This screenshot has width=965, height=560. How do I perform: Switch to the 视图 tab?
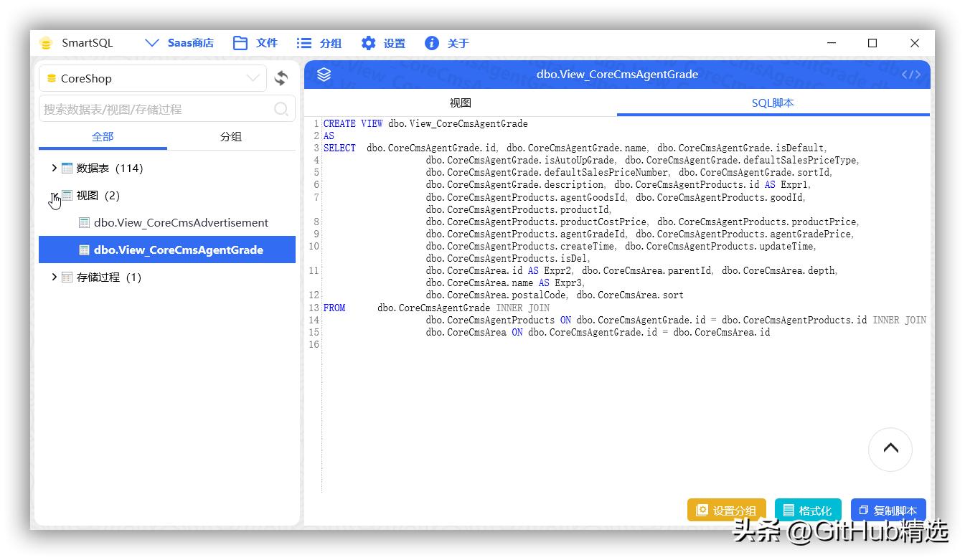[460, 103]
